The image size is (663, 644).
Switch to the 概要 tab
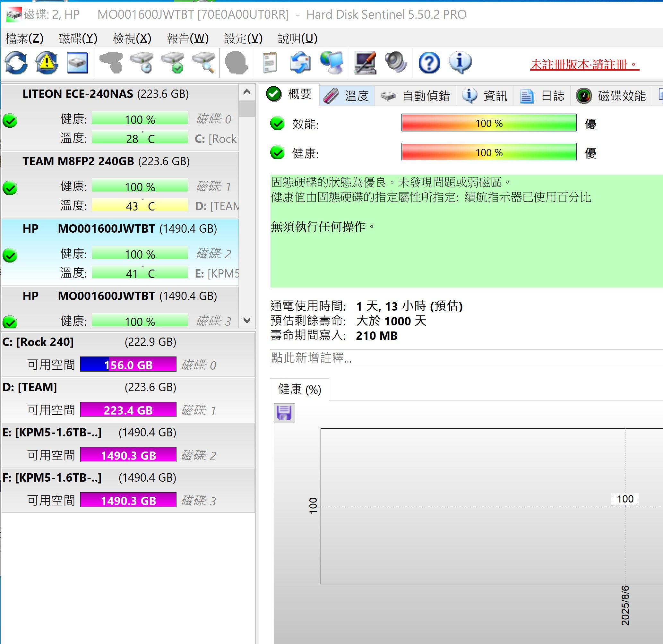coord(289,94)
